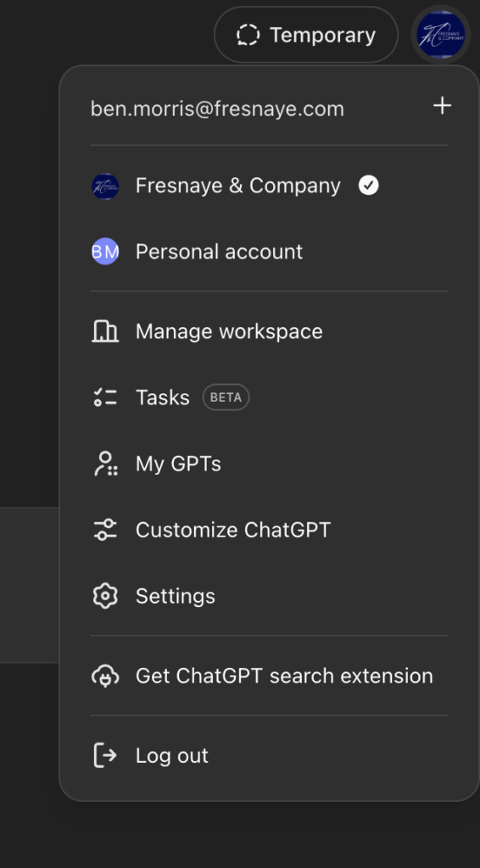Click the ben.morris@fresnaye.com email text
480x868 pixels.
(217, 108)
